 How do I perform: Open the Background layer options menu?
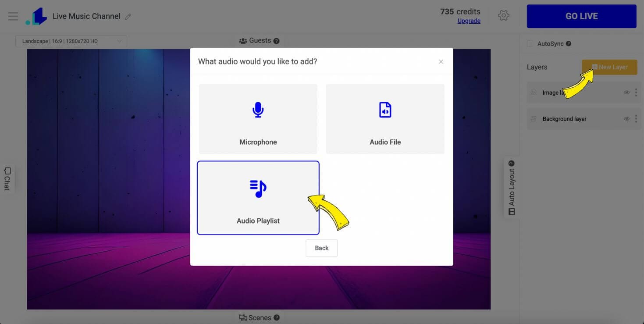pyautogui.click(x=636, y=119)
